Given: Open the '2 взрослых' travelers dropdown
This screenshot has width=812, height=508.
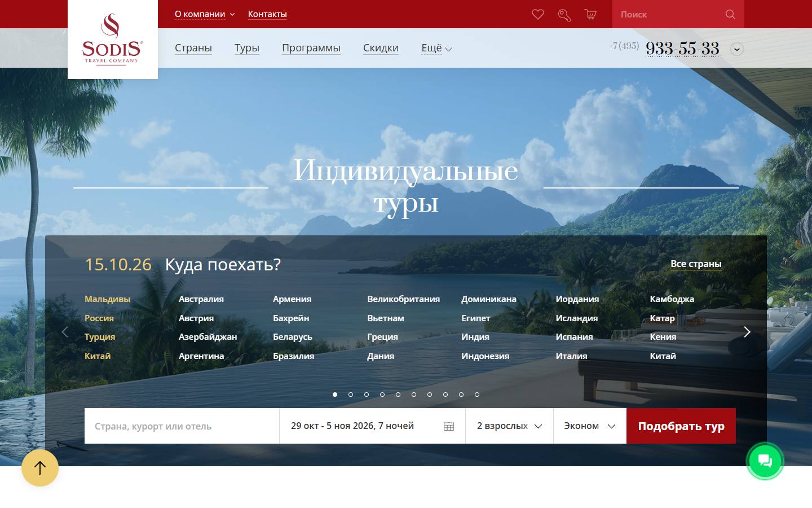Looking at the screenshot, I should tap(509, 426).
